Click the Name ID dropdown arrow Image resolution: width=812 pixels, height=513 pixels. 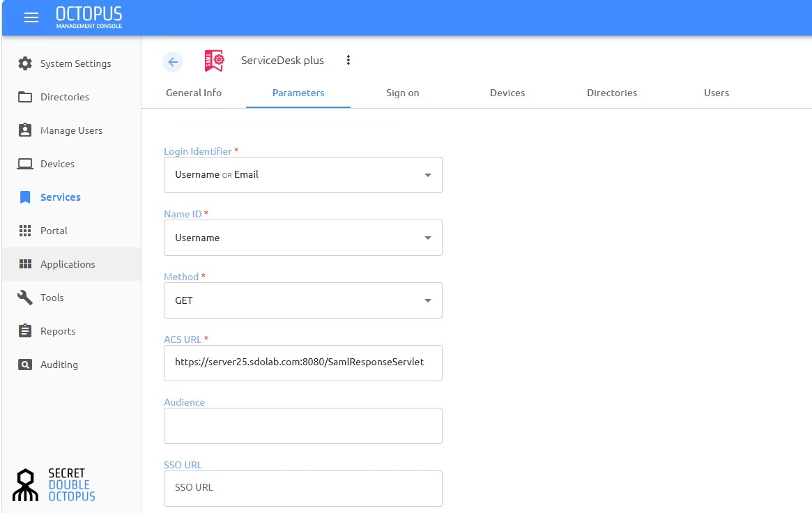(x=428, y=238)
